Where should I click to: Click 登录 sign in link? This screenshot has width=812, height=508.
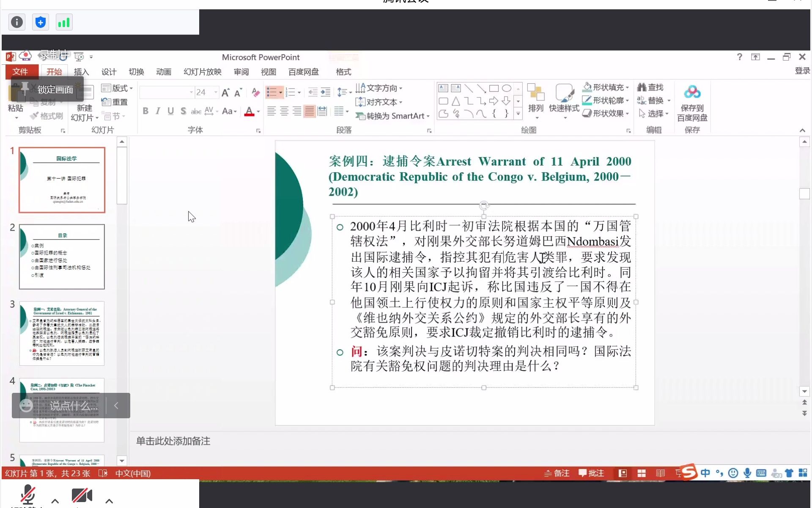[x=802, y=71]
